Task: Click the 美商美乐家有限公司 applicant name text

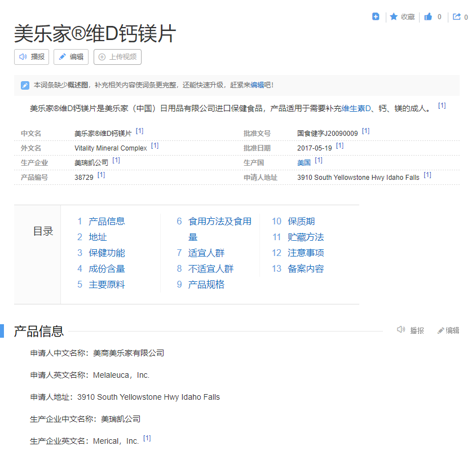Action: tap(129, 353)
